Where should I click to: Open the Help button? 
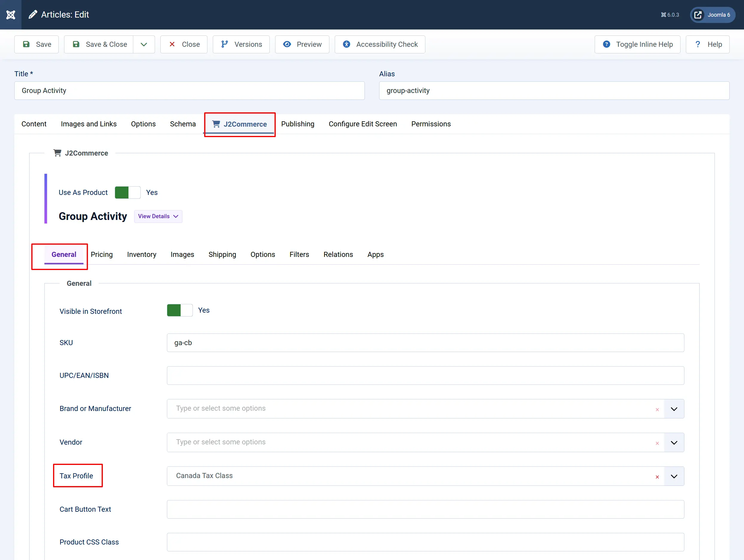click(x=708, y=44)
